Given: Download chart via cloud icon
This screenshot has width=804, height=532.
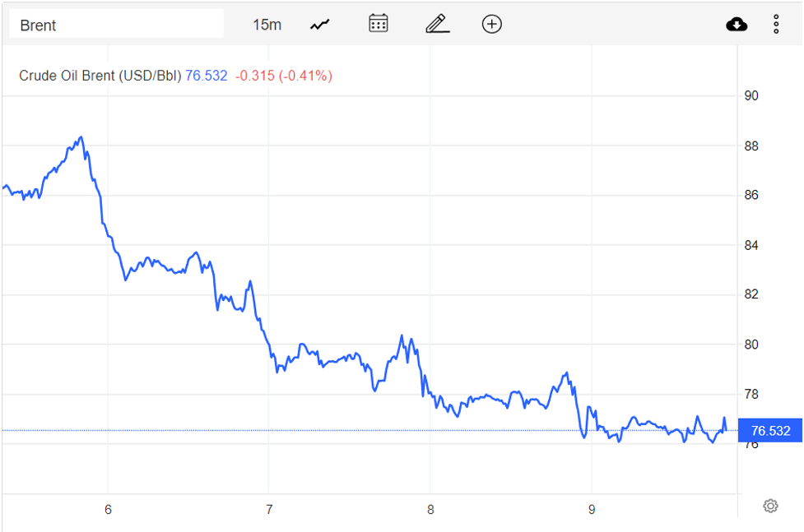Looking at the screenshot, I should click(737, 25).
